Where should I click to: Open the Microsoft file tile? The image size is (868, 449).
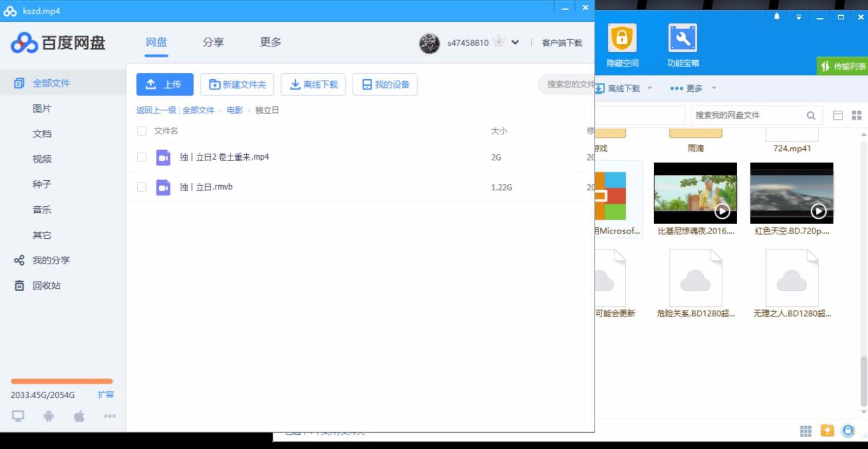click(618, 199)
